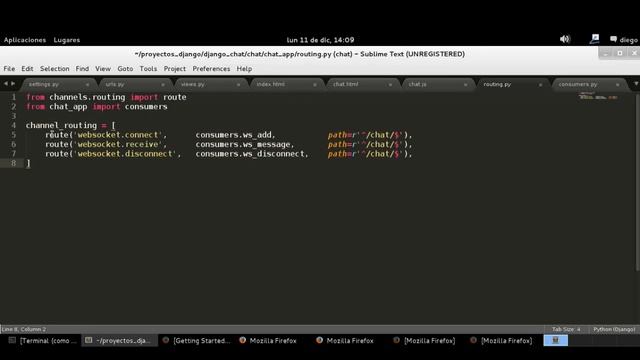Image resolution: width=640 pixels, height=360 pixels.
Task: Open the tab list dropdown arrow
Action: click(636, 84)
